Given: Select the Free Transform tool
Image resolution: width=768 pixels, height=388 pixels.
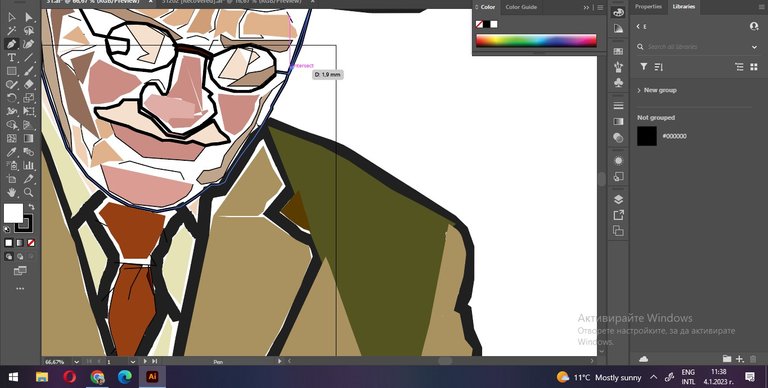Looking at the screenshot, I should [29, 112].
